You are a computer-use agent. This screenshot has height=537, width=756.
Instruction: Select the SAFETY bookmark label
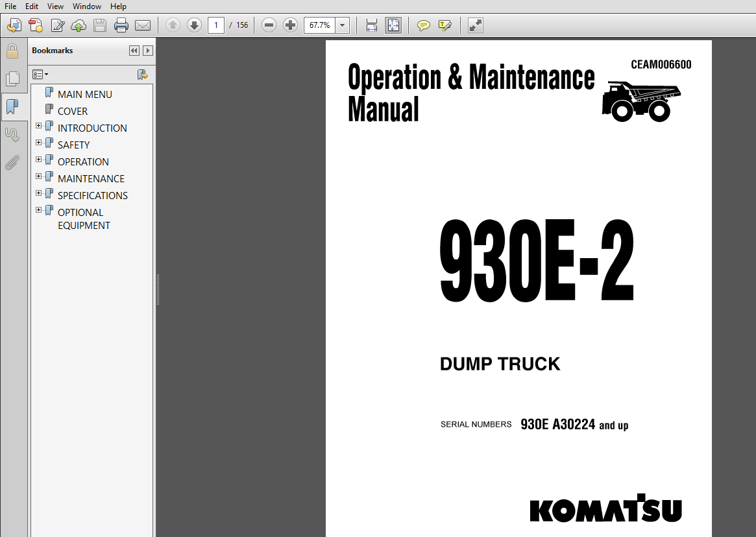[x=74, y=145]
